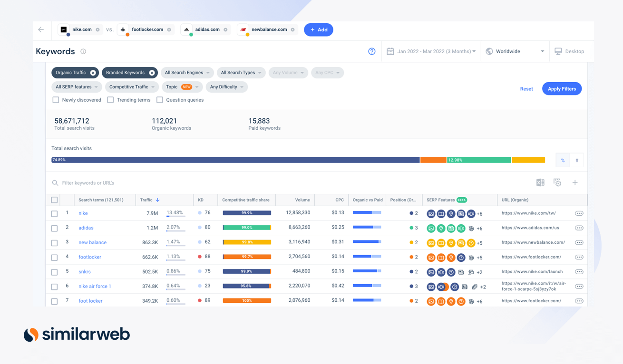Open table column settings icon
Screen dimensions: 623x364
click(x=557, y=182)
